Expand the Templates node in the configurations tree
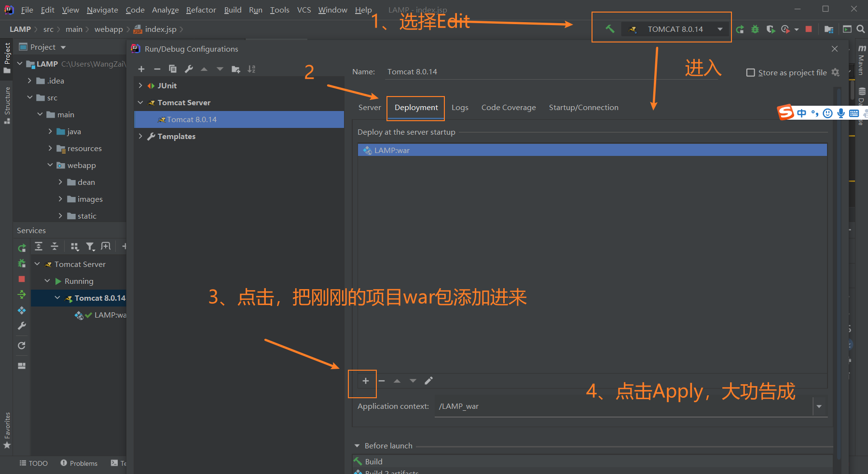The height and width of the screenshot is (474, 868). pos(140,136)
